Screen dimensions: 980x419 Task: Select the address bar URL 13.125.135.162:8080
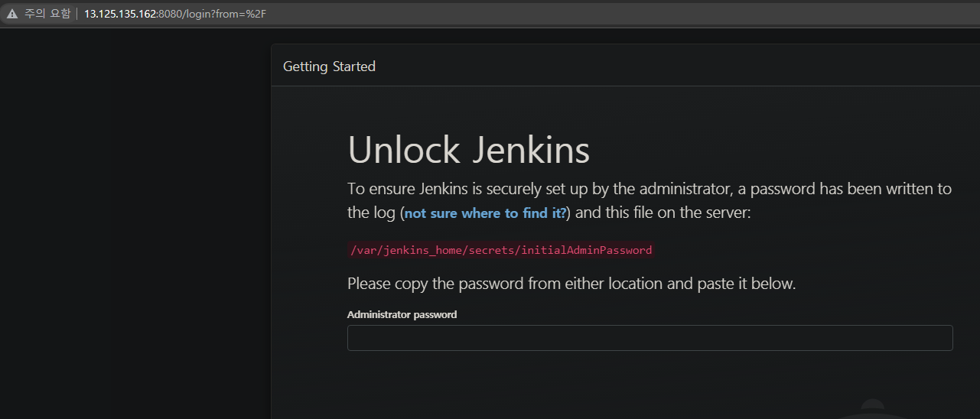[175, 14]
